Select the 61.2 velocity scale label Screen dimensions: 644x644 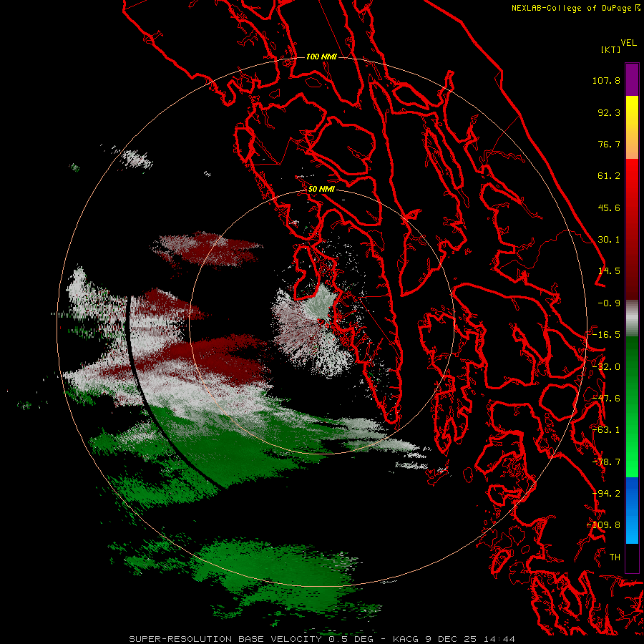609,176
